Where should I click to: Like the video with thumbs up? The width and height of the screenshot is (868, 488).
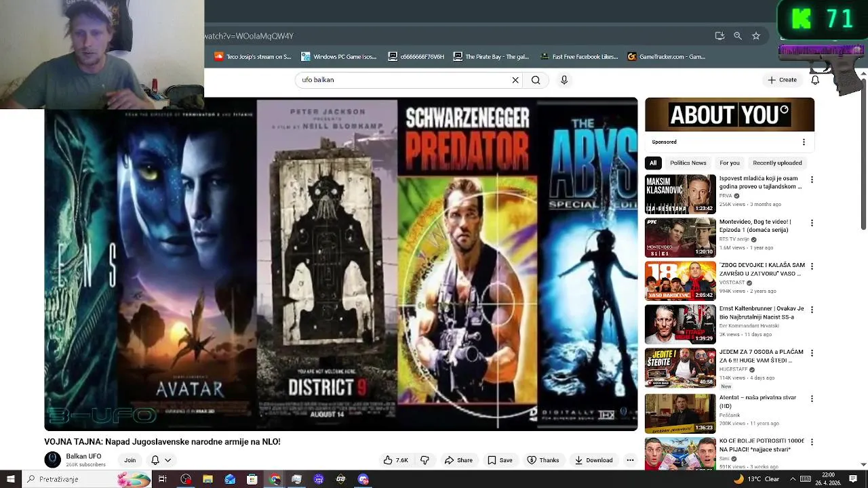[x=395, y=460]
